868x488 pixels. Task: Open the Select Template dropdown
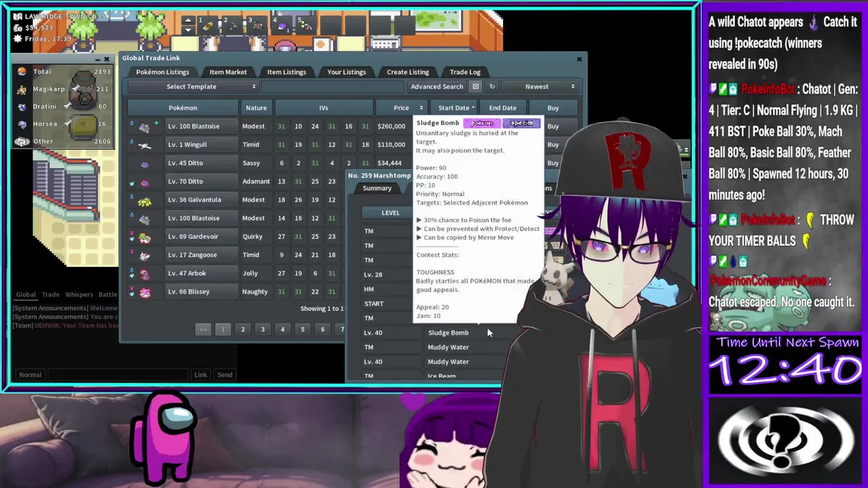tap(192, 87)
